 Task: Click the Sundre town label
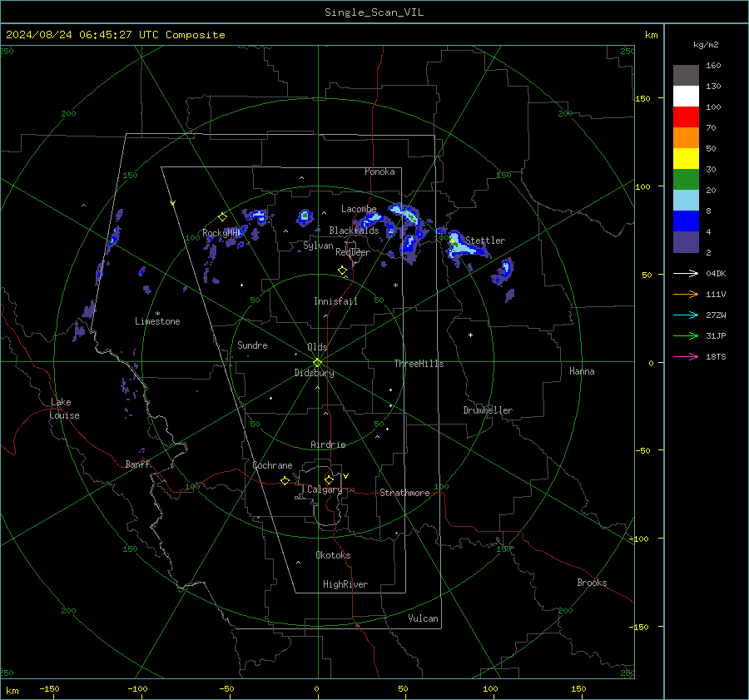tap(252, 345)
